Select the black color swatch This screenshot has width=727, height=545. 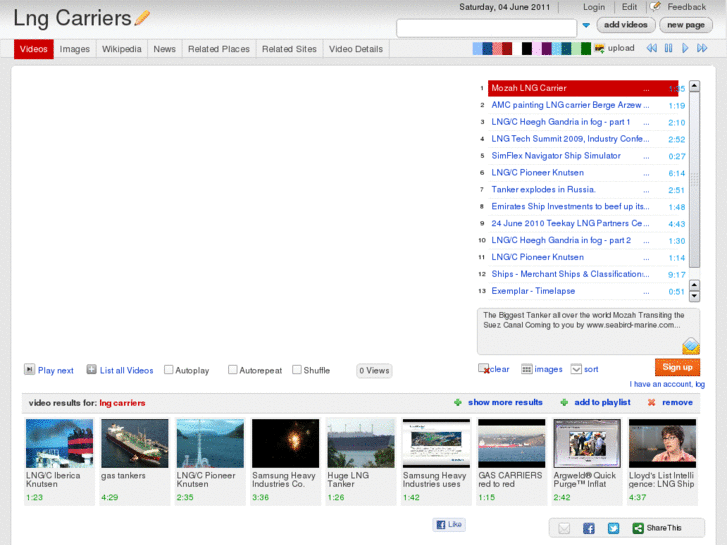(527, 48)
